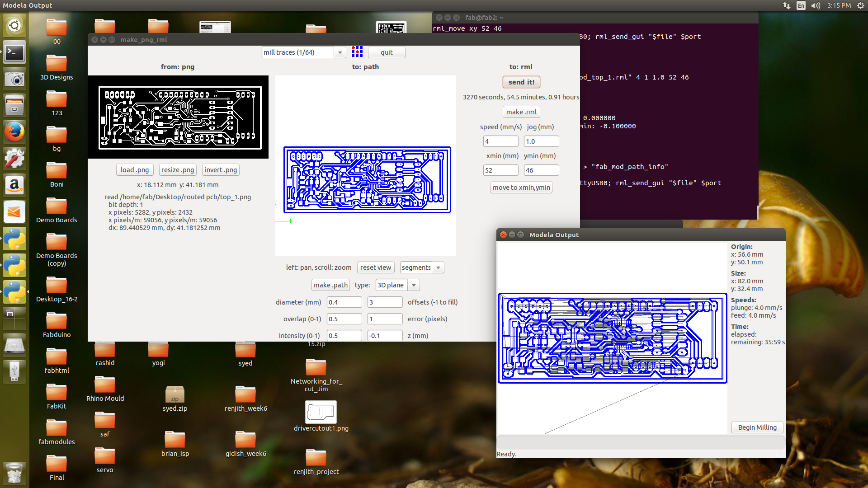Click the diameter (mm) input field
This screenshot has width=868, height=488.
(x=344, y=302)
